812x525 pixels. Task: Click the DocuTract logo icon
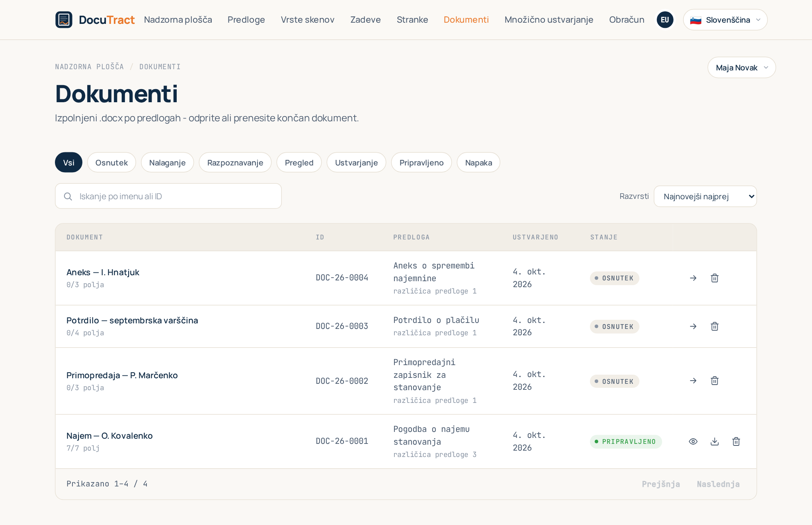[x=64, y=19]
